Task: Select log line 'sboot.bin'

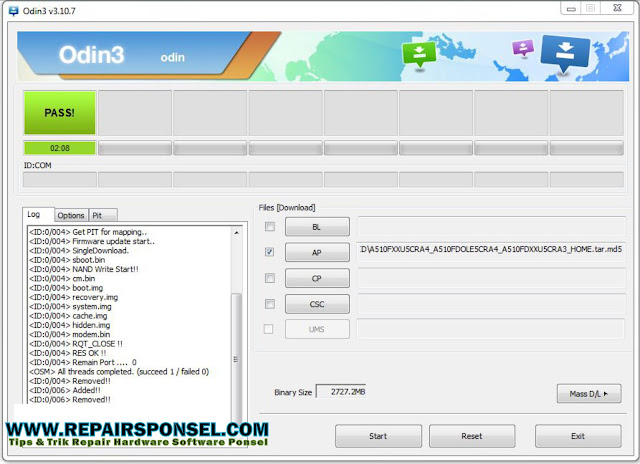Action: (67, 260)
